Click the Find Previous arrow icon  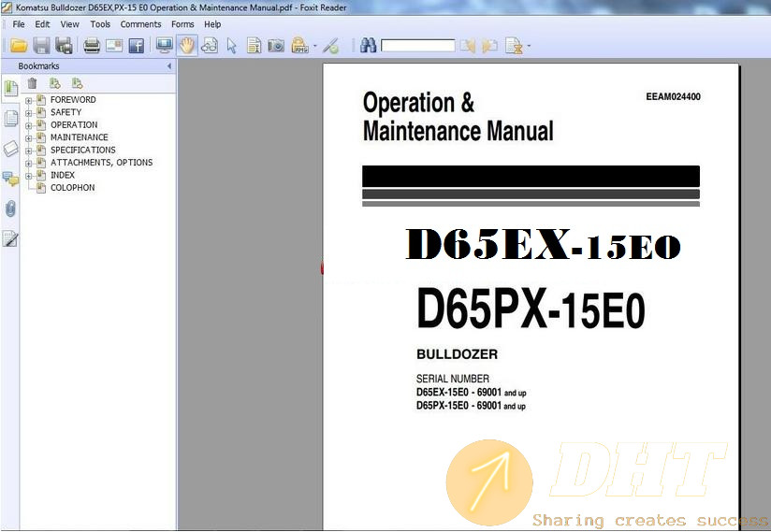coord(468,46)
